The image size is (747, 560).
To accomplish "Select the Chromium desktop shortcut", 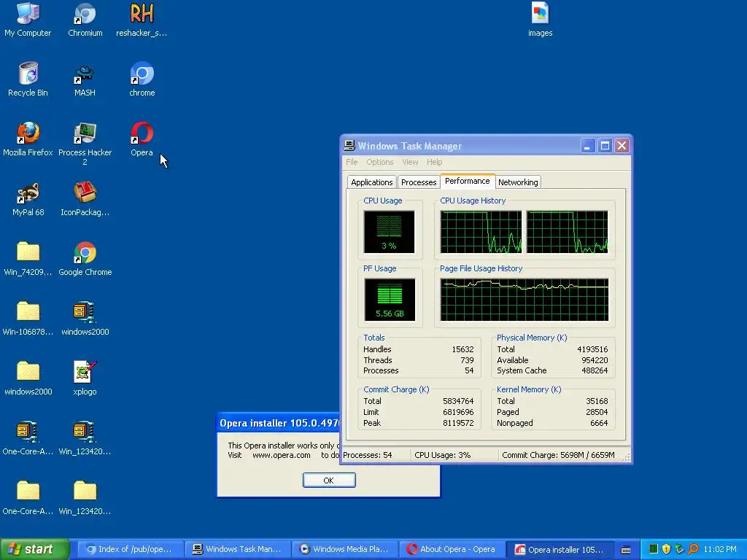I will coord(85,20).
